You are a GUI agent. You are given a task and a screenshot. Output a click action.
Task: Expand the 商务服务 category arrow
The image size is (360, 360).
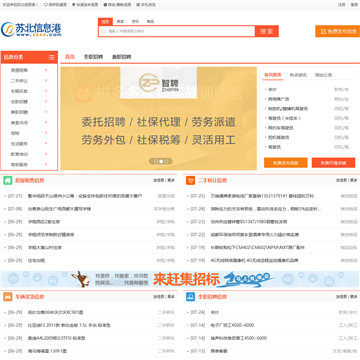46,164
